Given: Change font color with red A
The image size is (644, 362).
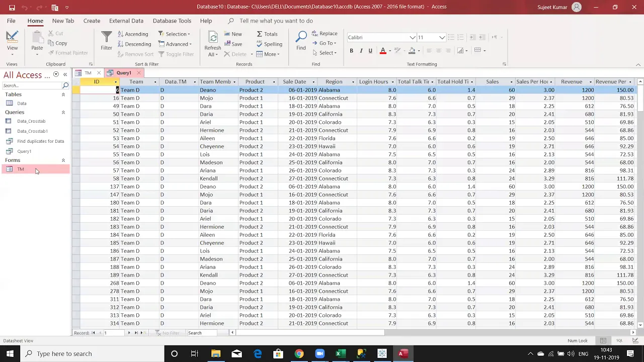Looking at the screenshot, I should (x=383, y=50).
